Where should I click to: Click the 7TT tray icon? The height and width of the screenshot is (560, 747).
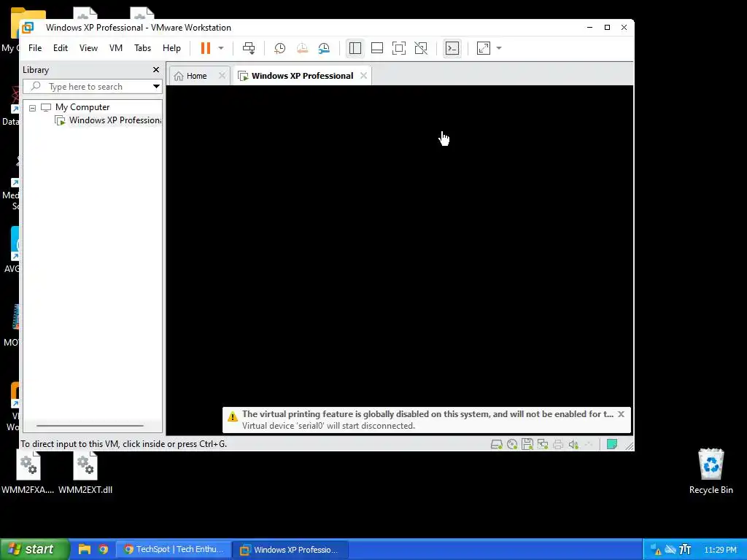pyautogui.click(x=685, y=550)
